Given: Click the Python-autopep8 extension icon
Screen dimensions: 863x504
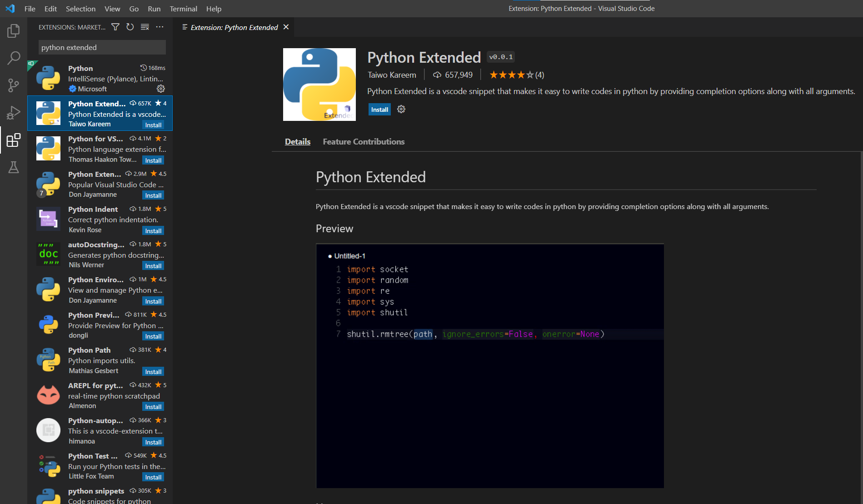Looking at the screenshot, I should pyautogui.click(x=48, y=430).
